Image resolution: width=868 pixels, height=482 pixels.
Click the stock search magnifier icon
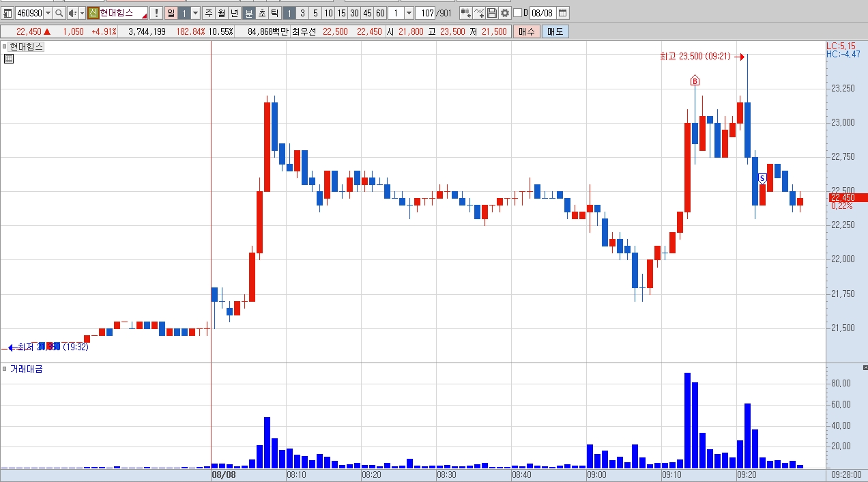click(x=59, y=13)
